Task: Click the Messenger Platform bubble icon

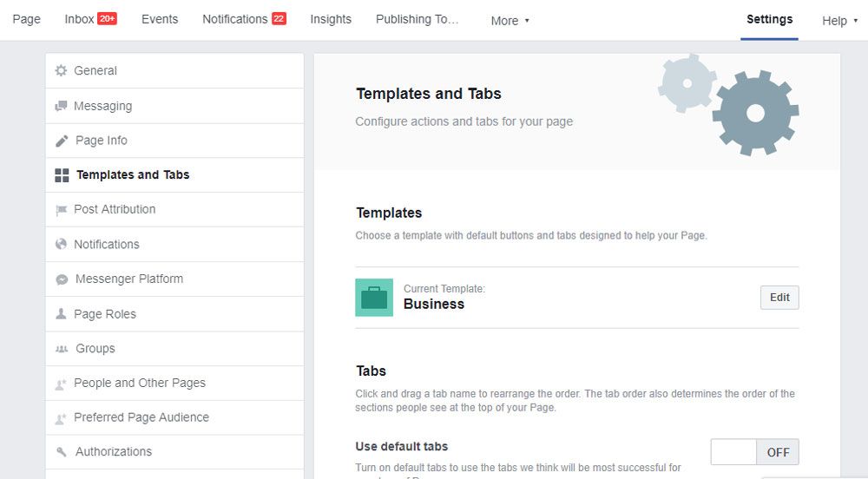Action: (x=62, y=279)
